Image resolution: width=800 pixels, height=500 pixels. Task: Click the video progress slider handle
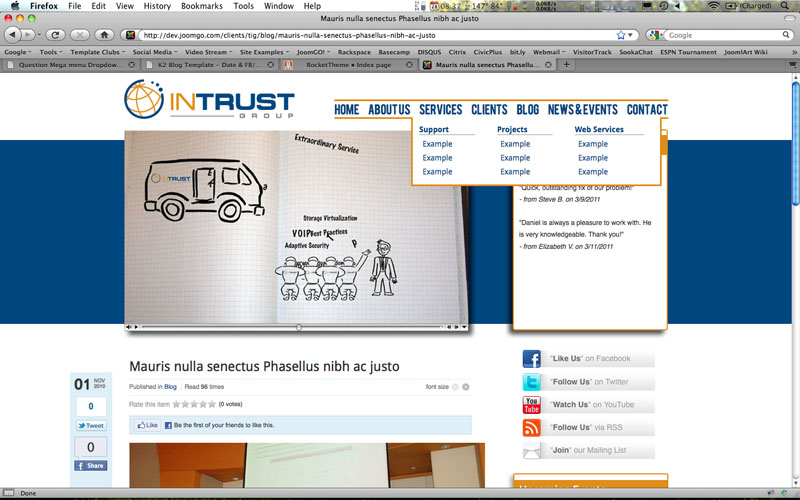click(x=299, y=327)
